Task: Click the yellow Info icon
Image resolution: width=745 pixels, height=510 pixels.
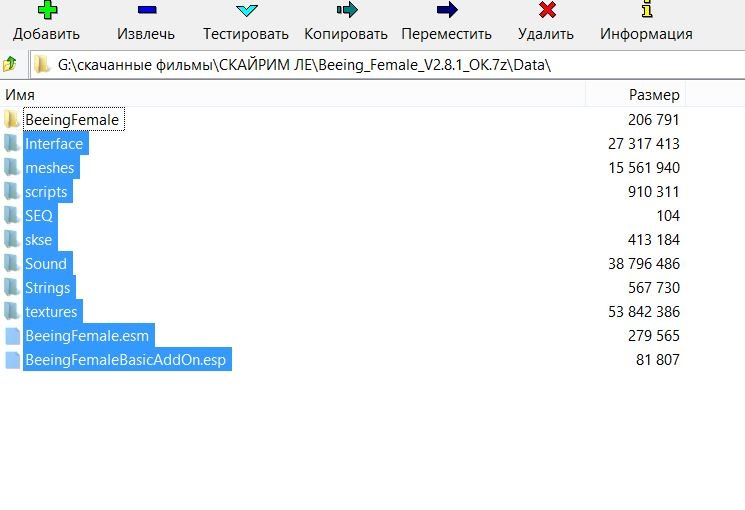Action: click(x=646, y=11)
